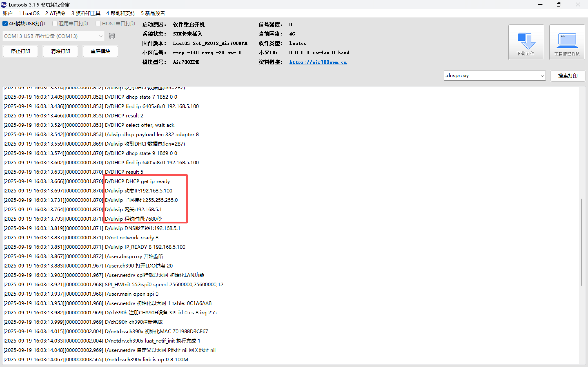Expand the .dnsproxy search history dropdown arrow
The width and height of the screenshot is (588, 367).
click(542, 76)
